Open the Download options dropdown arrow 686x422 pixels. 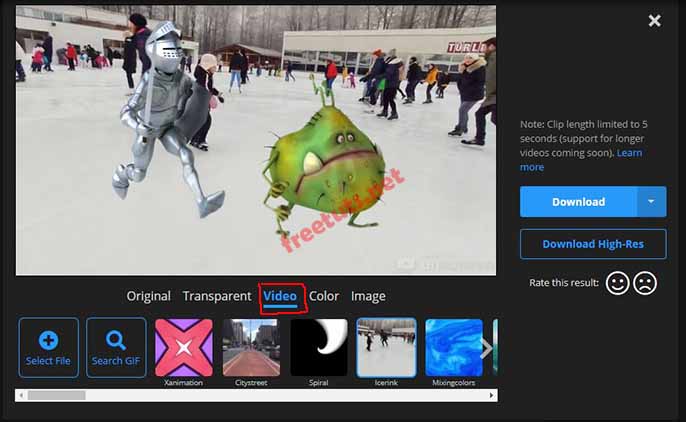point(651,202)
